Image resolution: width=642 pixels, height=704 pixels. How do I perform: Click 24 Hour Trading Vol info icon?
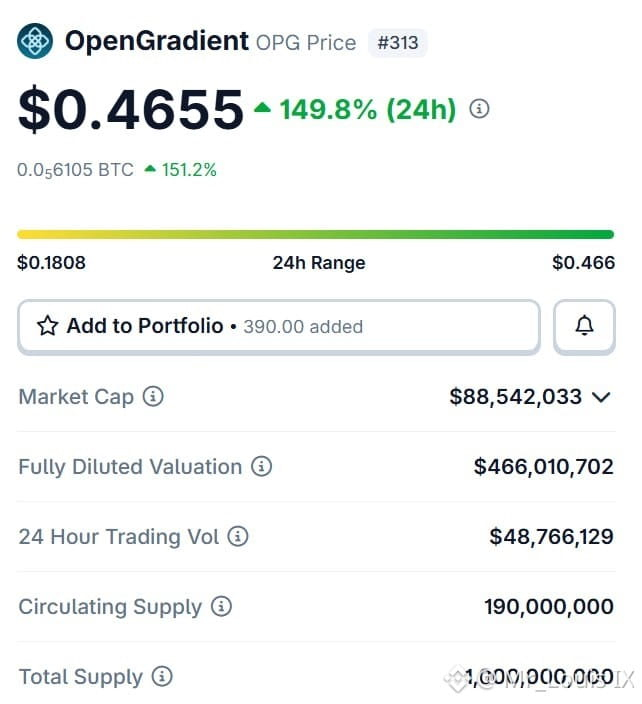click(x=237, y=537)
